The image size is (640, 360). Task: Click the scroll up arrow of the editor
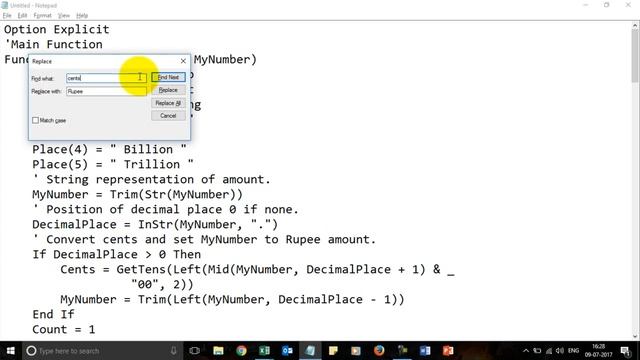click(635, 26)
